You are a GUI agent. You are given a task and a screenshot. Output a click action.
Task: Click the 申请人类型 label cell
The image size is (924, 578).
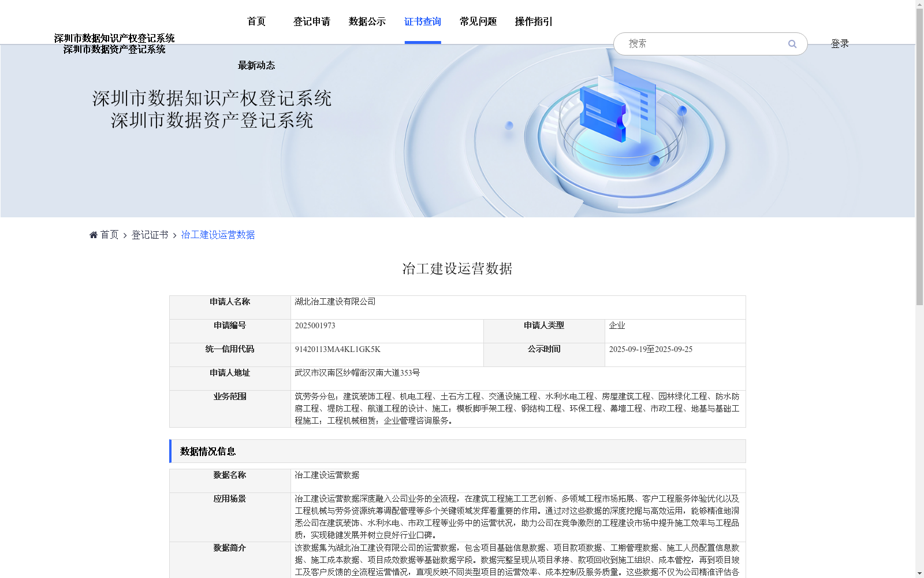click(544, 331)
